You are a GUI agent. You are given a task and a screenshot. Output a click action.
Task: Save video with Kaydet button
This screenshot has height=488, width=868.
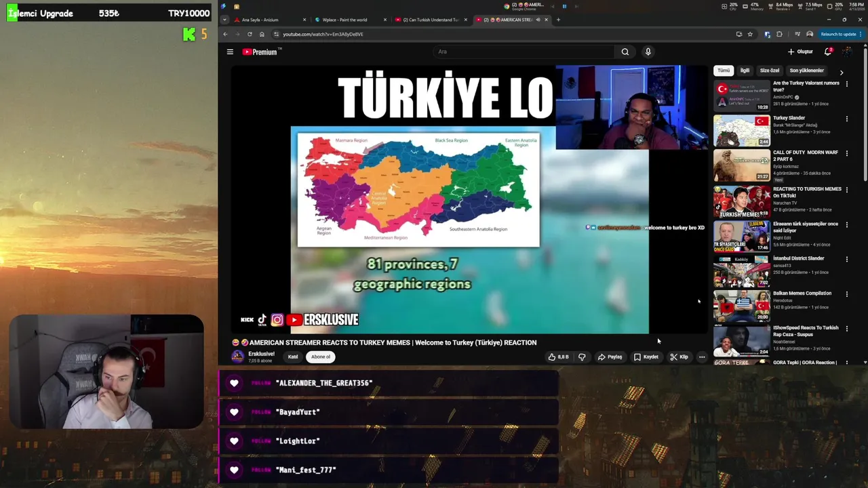click(x=646, y=357)
